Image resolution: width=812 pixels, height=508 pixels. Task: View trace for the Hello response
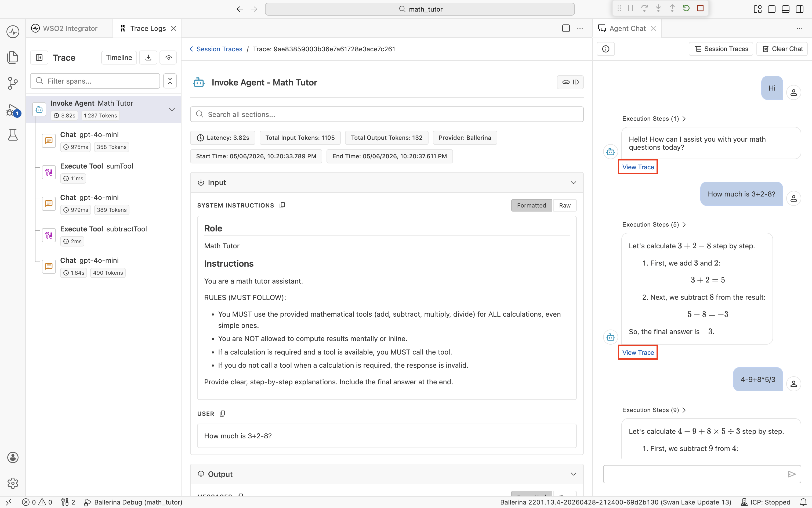[x=638, y=167]
